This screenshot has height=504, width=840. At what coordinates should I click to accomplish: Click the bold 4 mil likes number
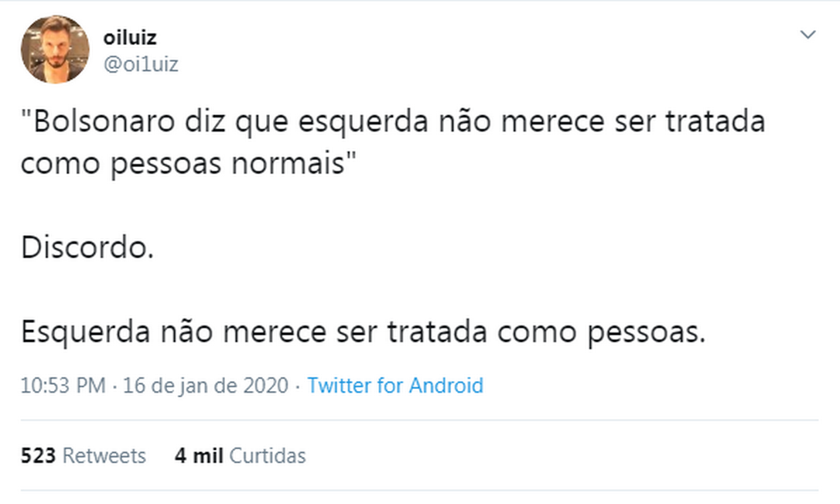199,456
